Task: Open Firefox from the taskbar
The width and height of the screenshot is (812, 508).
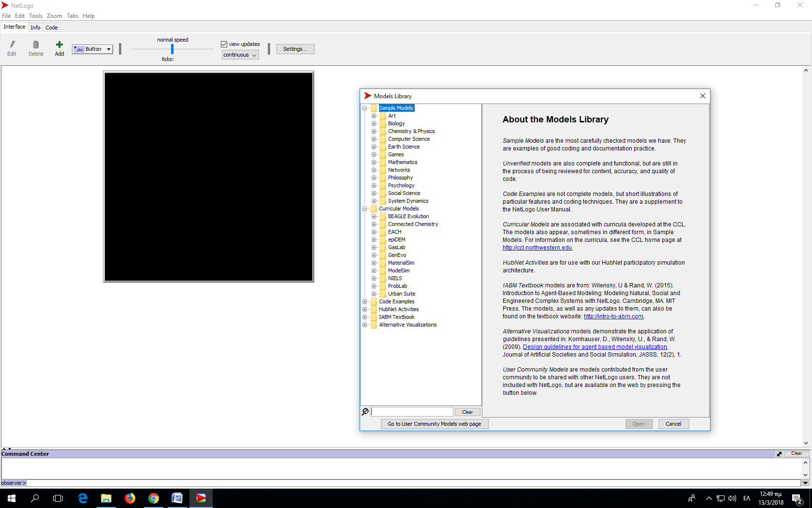Action: click(130, 498)
